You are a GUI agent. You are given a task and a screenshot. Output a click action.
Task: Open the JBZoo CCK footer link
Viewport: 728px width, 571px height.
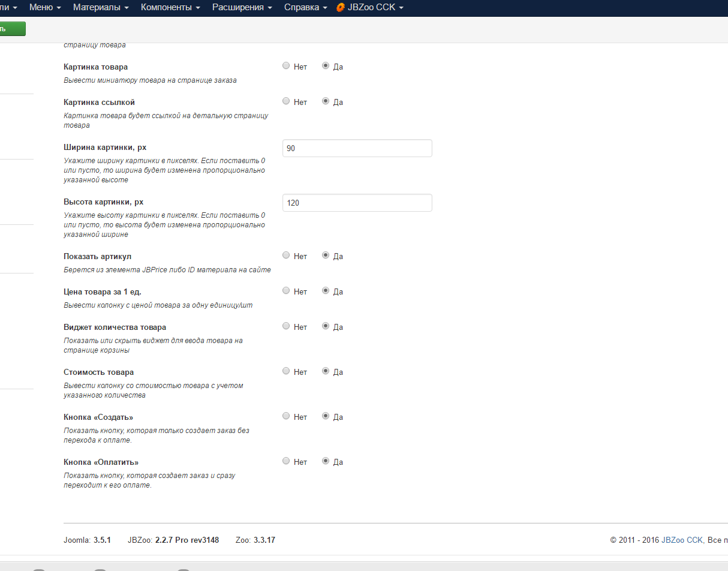click(x=682, y=540)
